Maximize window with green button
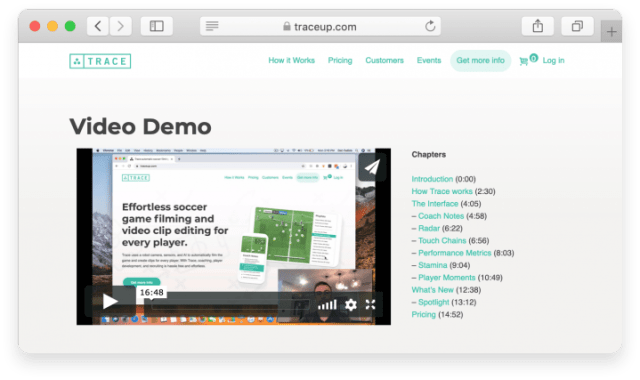 [70, 27]
